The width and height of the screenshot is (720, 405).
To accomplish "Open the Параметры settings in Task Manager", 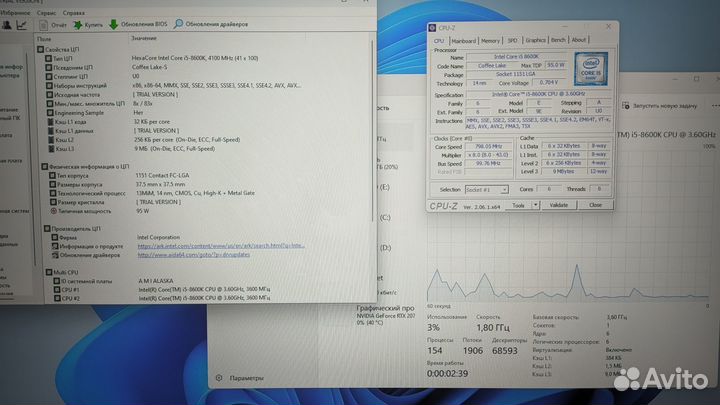I will point(247,378).
